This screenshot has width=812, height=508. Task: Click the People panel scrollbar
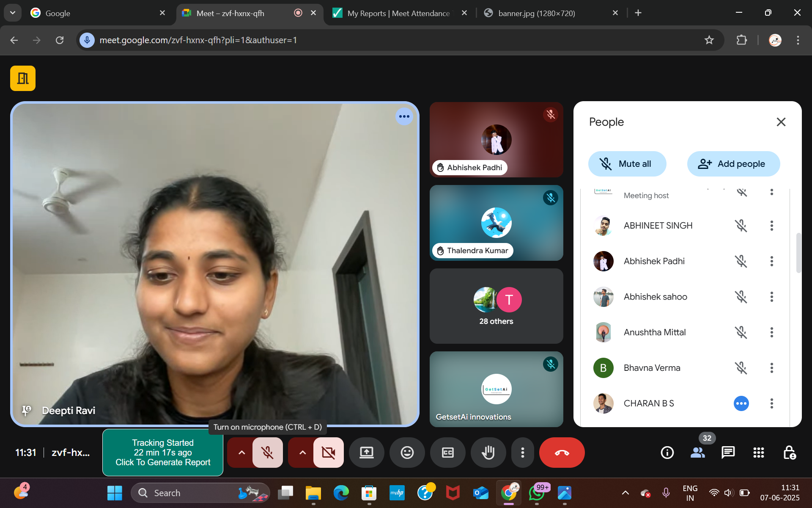click(798, 253)
